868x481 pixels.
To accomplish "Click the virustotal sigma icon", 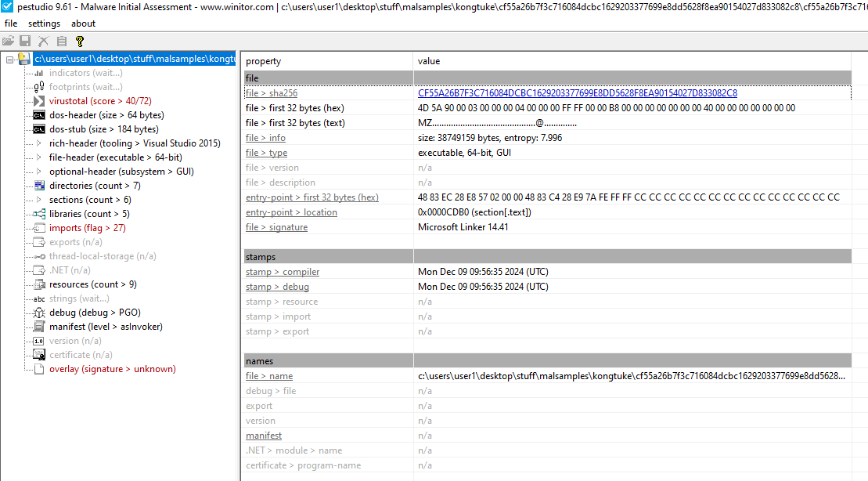I will tap(39, 101).
